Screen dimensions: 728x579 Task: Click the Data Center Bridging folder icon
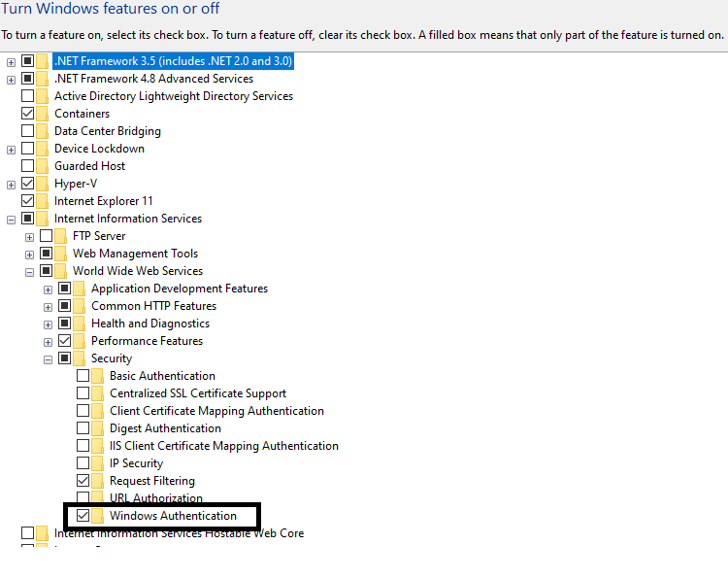pyautogui.click(x=43, y=131)
